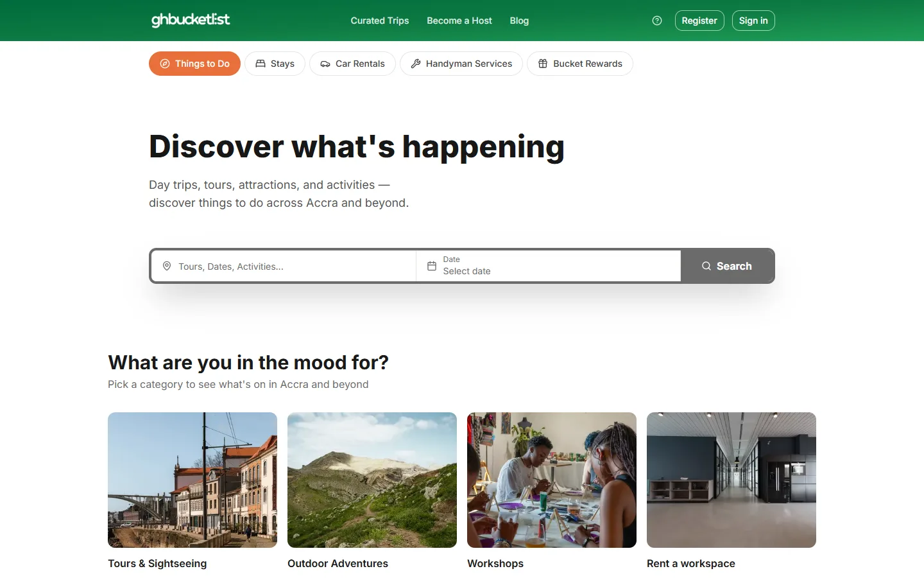Viewport: 924px width, 578px height.
Task: Select the Car Rentals tab
Action: 352,64
